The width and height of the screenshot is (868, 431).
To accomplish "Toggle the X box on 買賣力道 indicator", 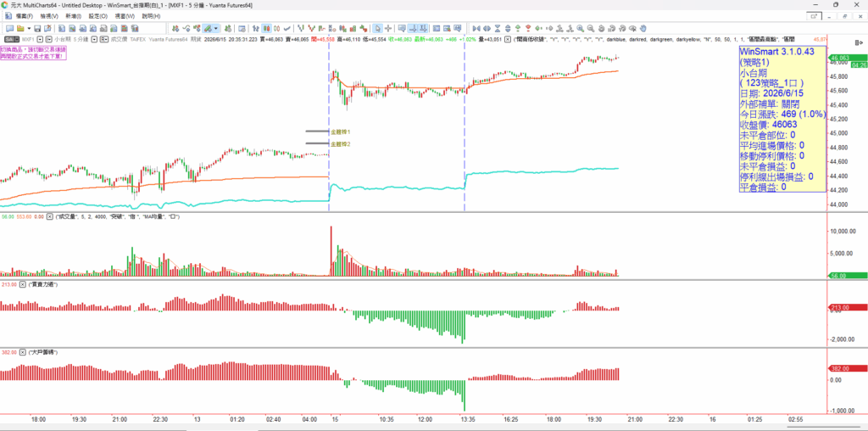I will coord(23,284).
